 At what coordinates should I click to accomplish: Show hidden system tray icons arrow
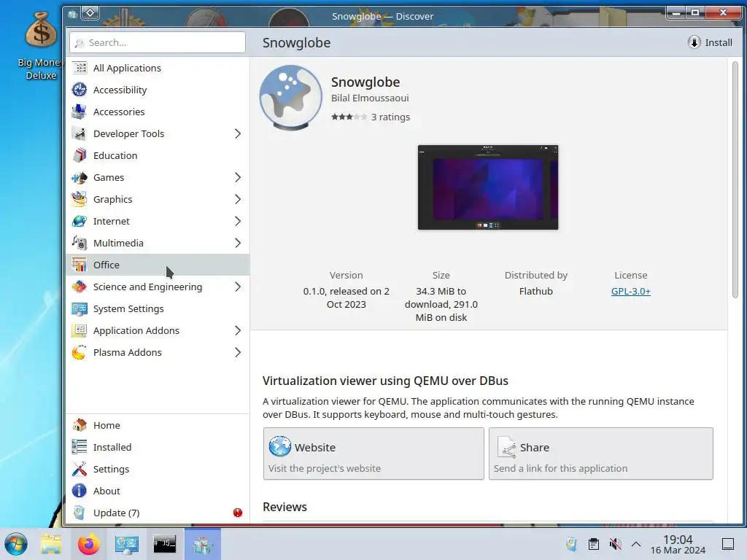636,544
